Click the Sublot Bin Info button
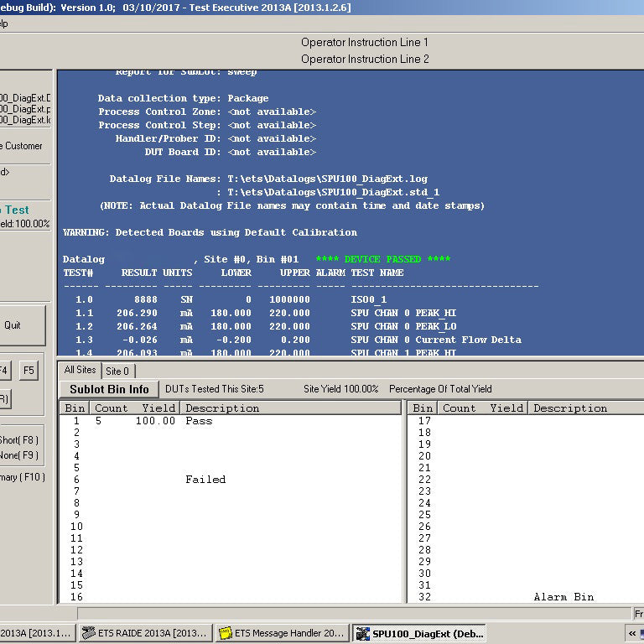 click(109, 389)
